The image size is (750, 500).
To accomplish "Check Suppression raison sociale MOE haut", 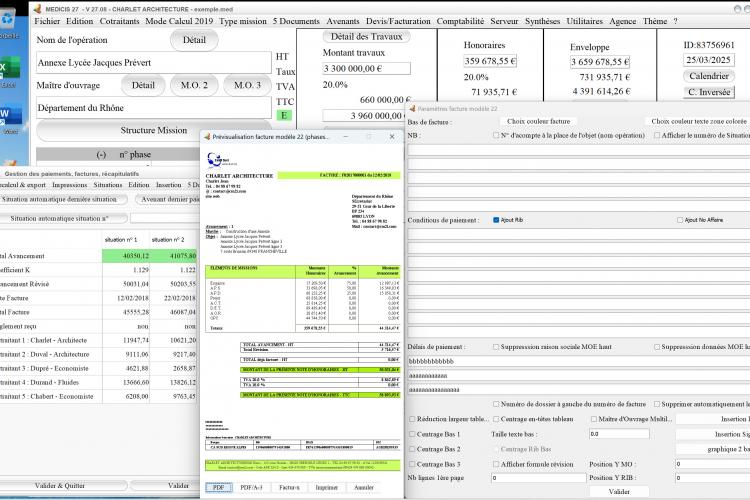I will (496, 347).
